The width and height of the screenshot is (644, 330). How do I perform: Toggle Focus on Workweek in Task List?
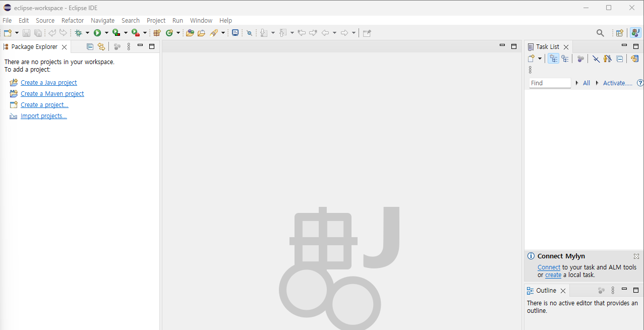point(581,59)
